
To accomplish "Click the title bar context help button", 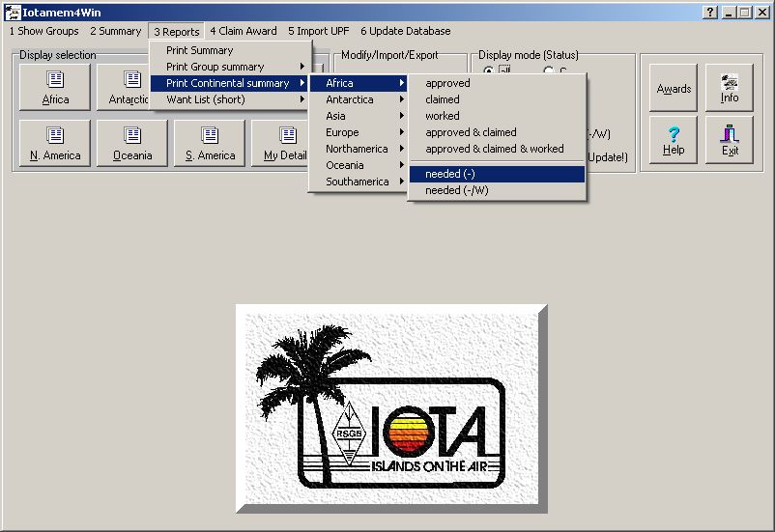I will pyautogui.click(x=709, y=13).
